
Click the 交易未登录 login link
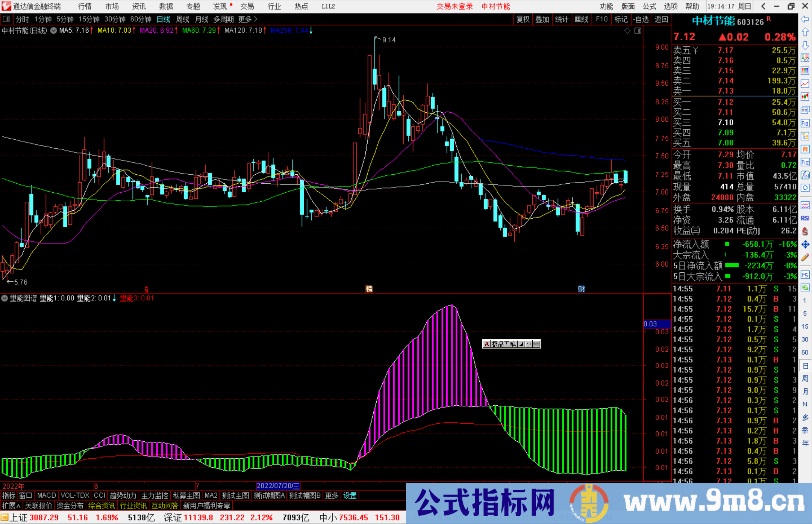(454, 6)
